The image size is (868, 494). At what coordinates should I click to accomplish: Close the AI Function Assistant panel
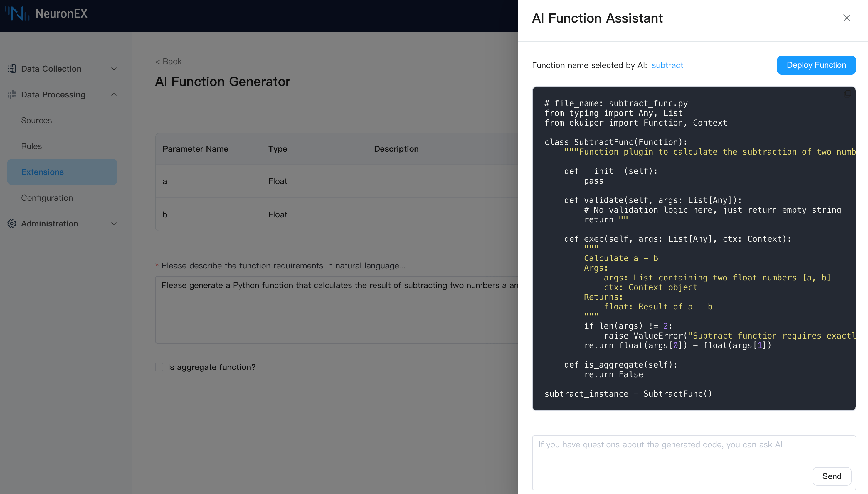coord(847,18)
